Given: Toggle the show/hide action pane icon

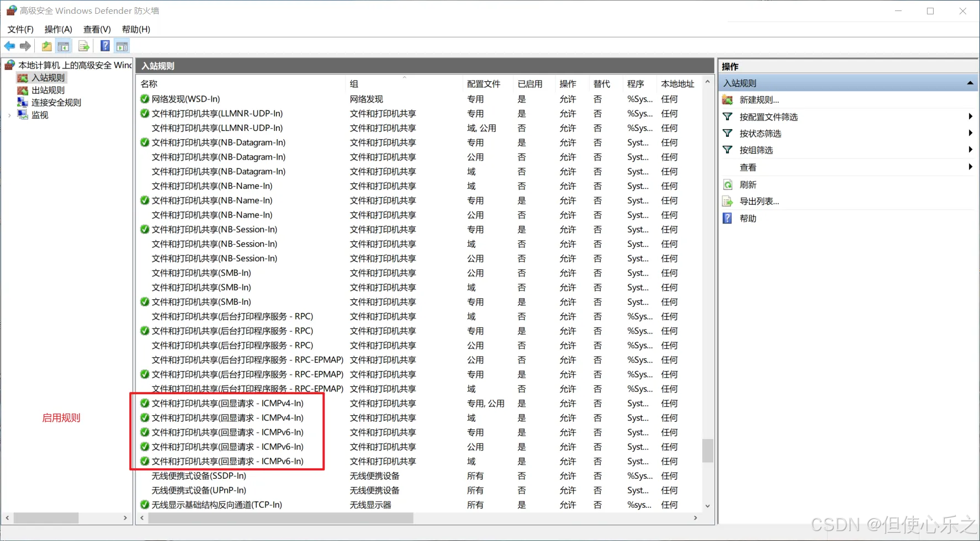Looking at the screenshot, I should pyautogui.click(x=122, y=46).
